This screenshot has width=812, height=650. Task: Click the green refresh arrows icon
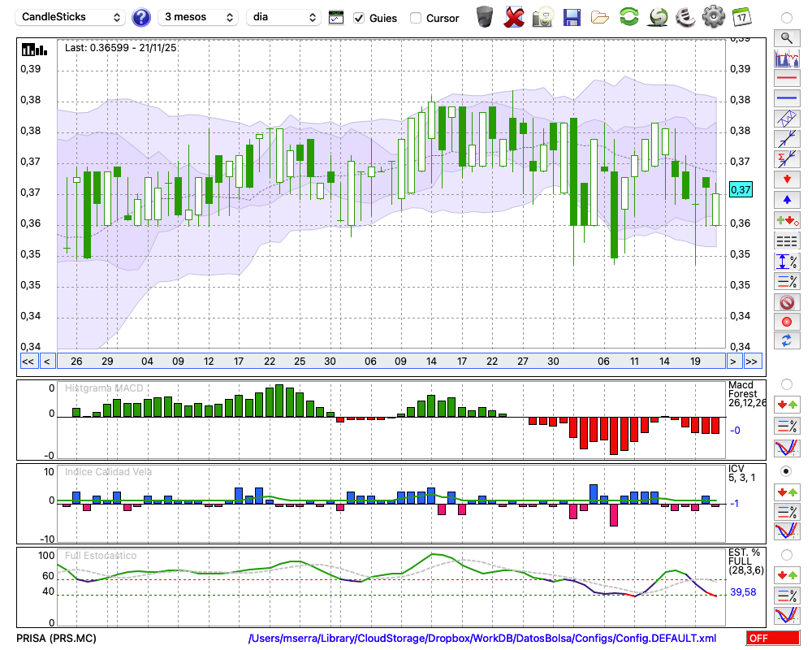tap(628, 17)
